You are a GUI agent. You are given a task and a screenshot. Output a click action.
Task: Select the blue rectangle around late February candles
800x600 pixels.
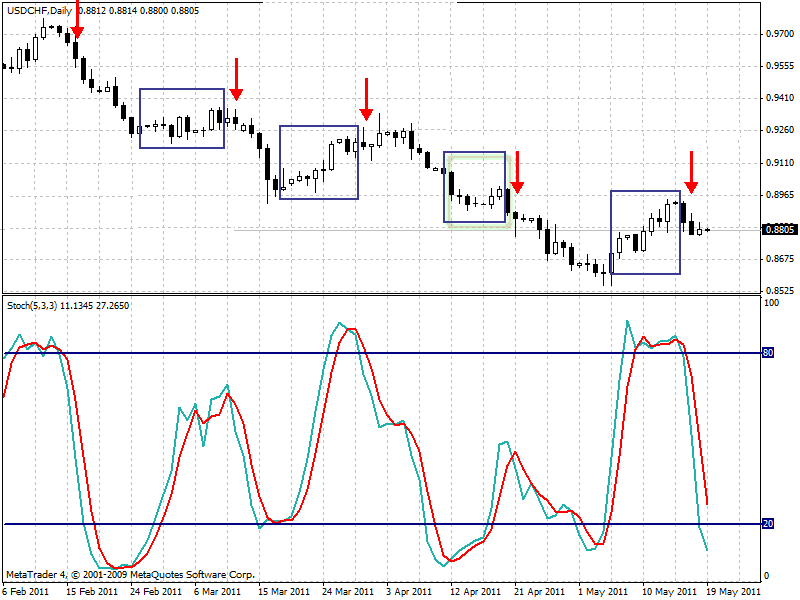coord(182,118)
